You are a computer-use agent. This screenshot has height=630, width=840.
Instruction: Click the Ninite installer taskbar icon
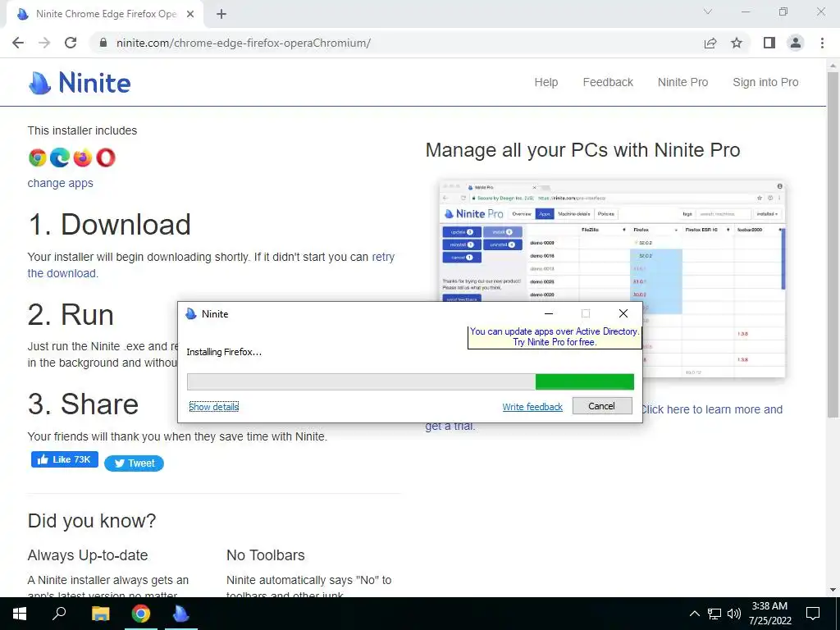pyautogui.click(x=181, y=614)
